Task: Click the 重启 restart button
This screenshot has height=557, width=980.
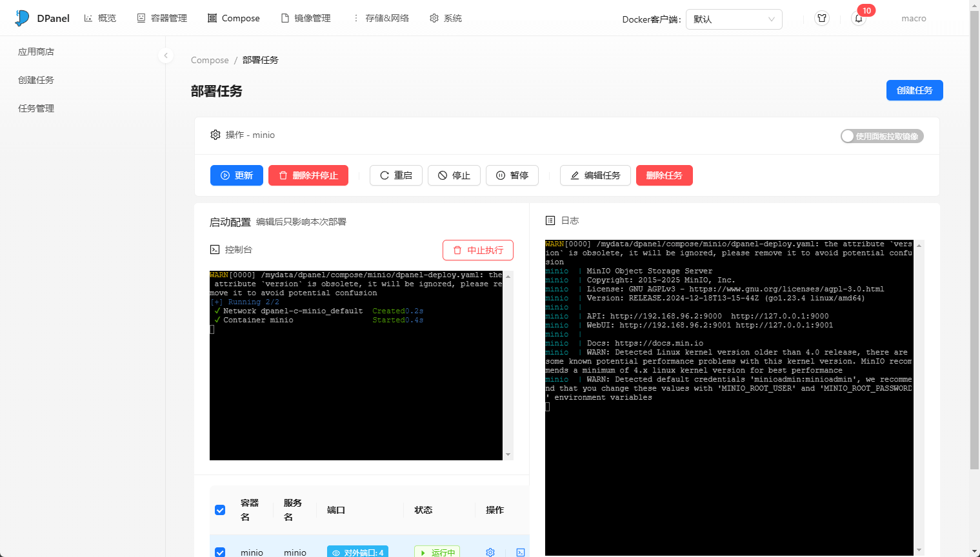Action: pos(395,175)
